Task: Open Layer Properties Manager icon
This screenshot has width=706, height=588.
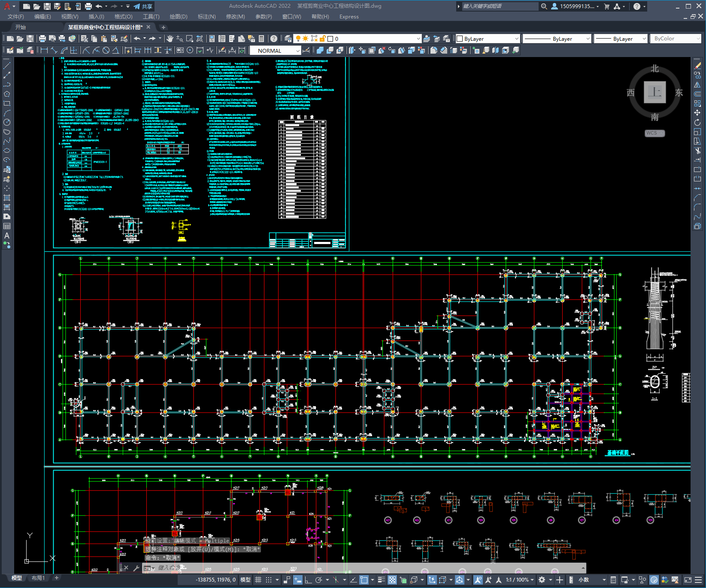Action: pyautogui.click(x=288, y=39)
